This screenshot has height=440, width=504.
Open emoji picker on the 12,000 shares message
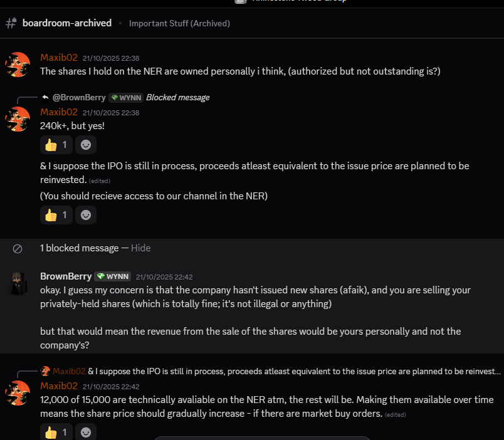[x=86, y=431]
